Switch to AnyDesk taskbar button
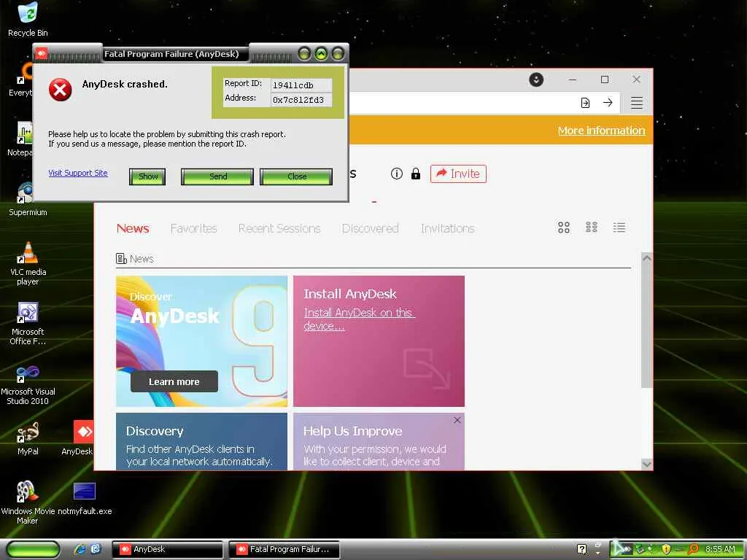The height and width of the screenshot is (560, 747). point(167,549)
